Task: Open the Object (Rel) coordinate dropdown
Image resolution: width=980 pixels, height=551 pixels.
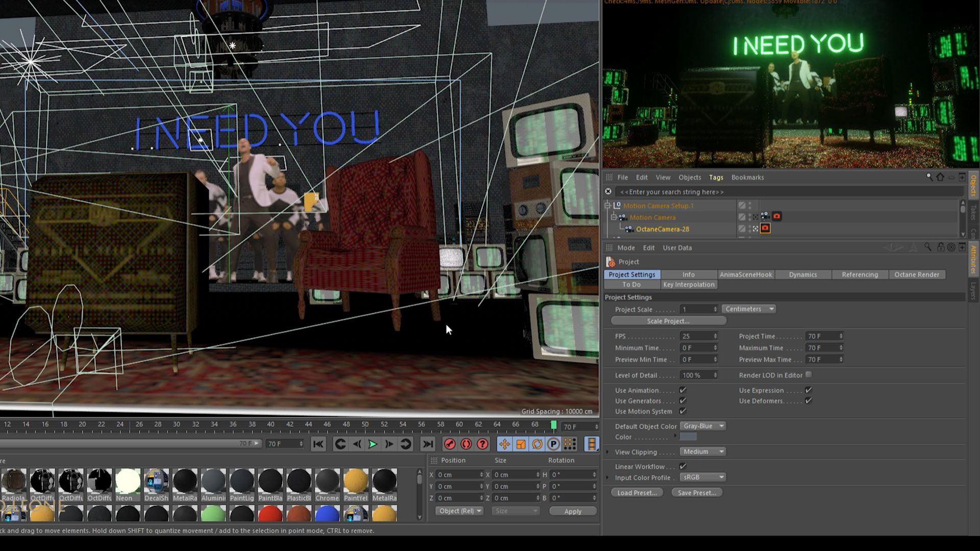Action: click(459, 511)
